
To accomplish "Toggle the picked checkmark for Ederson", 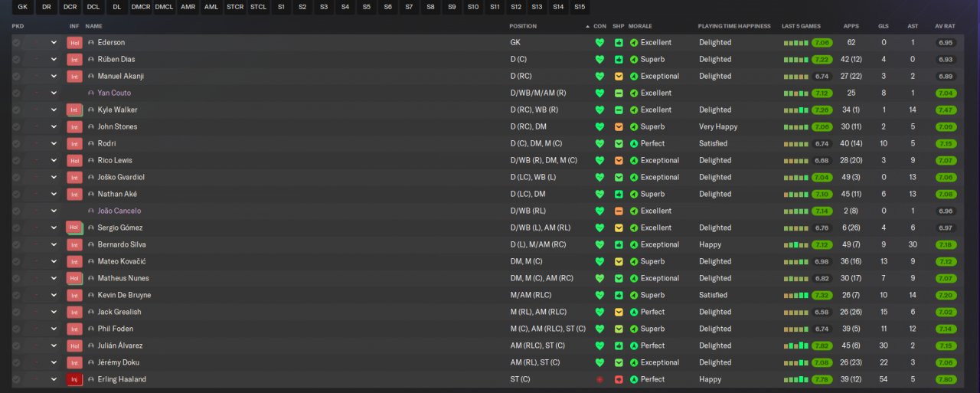I will [16, 43].
